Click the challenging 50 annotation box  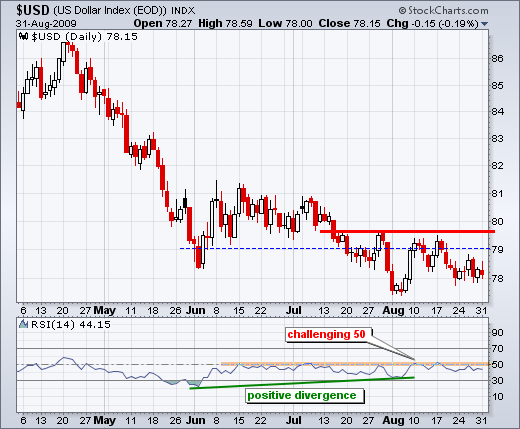(328, 334)
